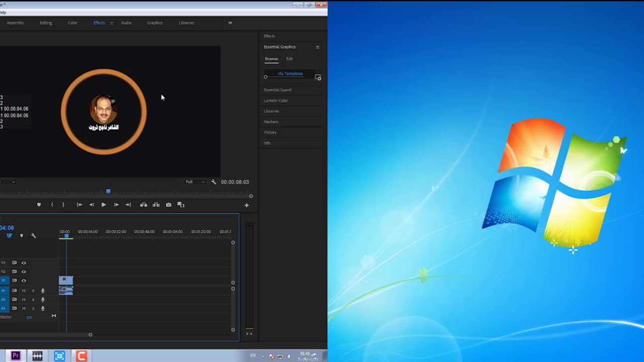The width and height of the screenshot is (644, 362).
Task: Click the install template icon
Action: [x=318, y=77]
